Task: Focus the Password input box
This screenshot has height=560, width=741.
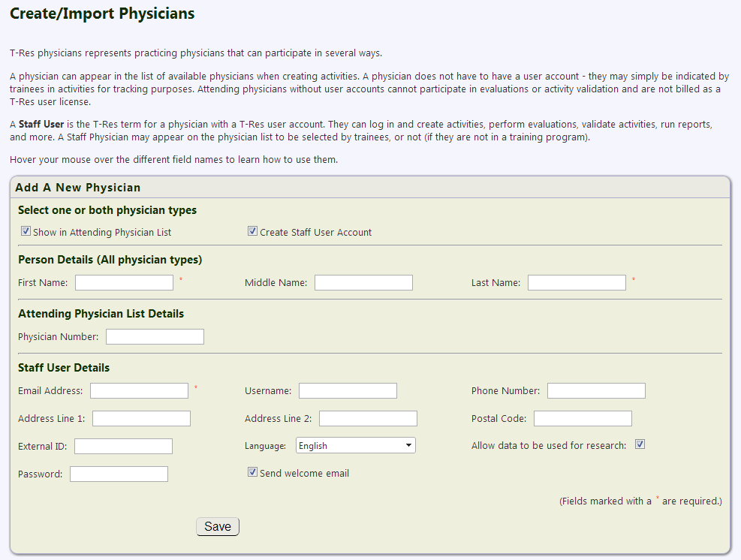Action: pos(119,474)
